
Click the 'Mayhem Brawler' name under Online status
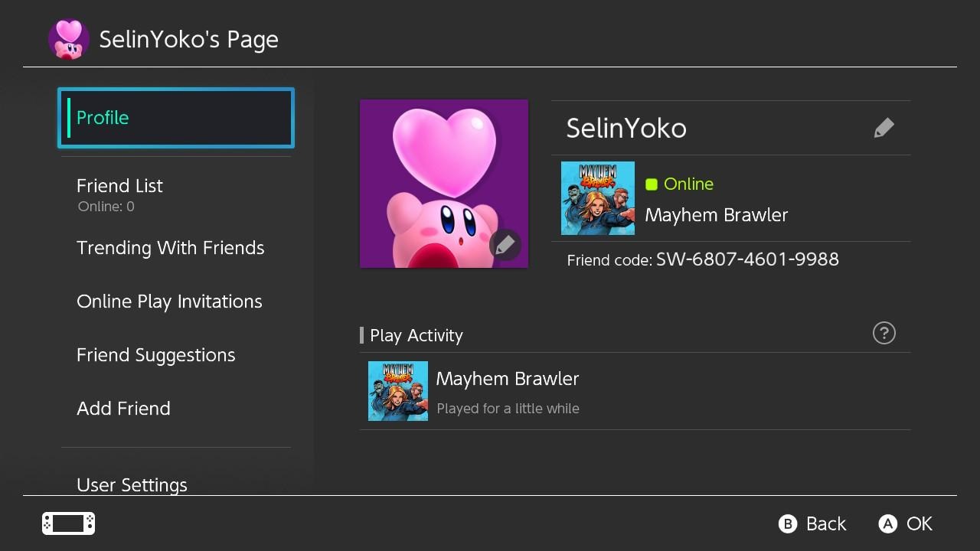(x=717, y=215)
